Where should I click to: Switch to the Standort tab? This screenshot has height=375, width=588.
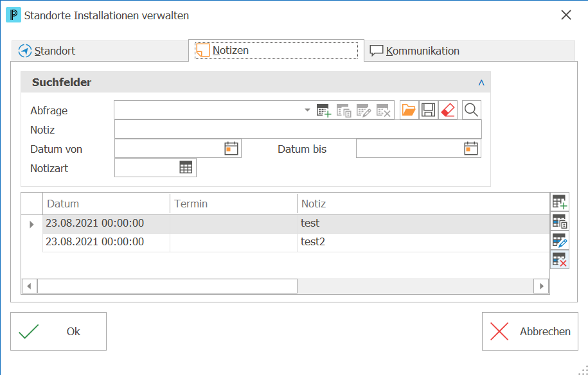point(100,51)
